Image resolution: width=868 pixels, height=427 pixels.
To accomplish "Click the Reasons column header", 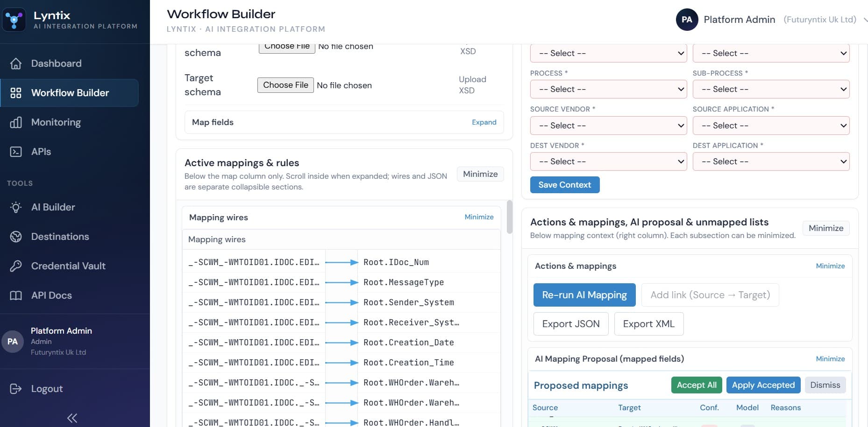I will pos(786,407).
